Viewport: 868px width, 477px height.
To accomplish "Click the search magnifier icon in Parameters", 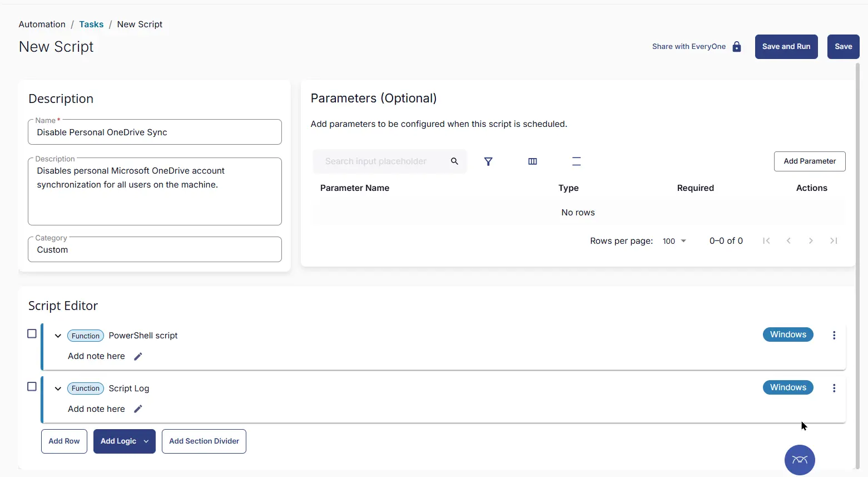I will tap(454, 161).
